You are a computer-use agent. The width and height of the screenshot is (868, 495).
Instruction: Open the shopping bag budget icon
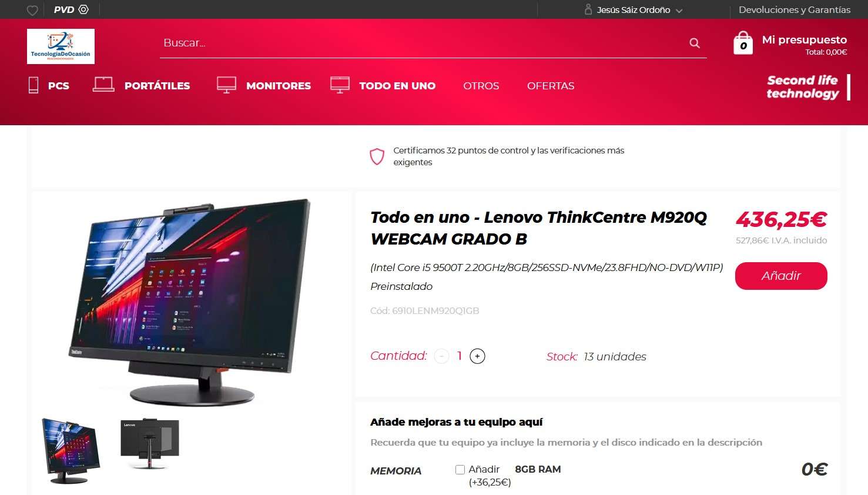743,43
